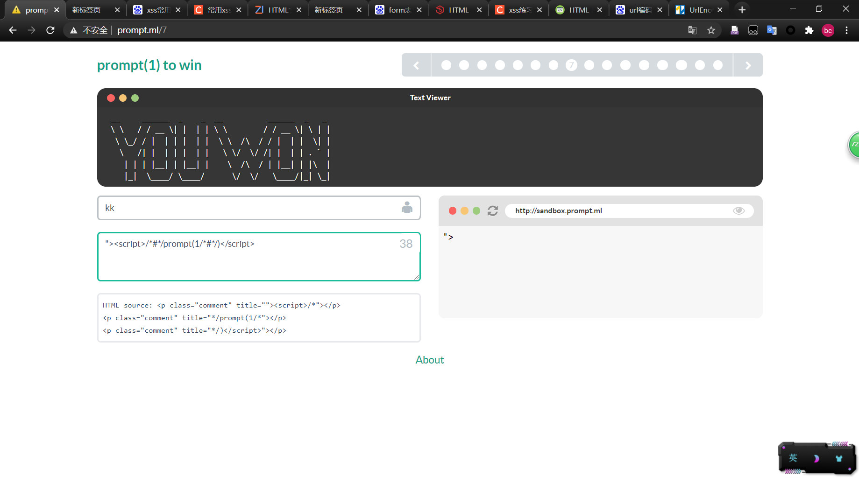Open the Google Translate extension

[772, 30]
